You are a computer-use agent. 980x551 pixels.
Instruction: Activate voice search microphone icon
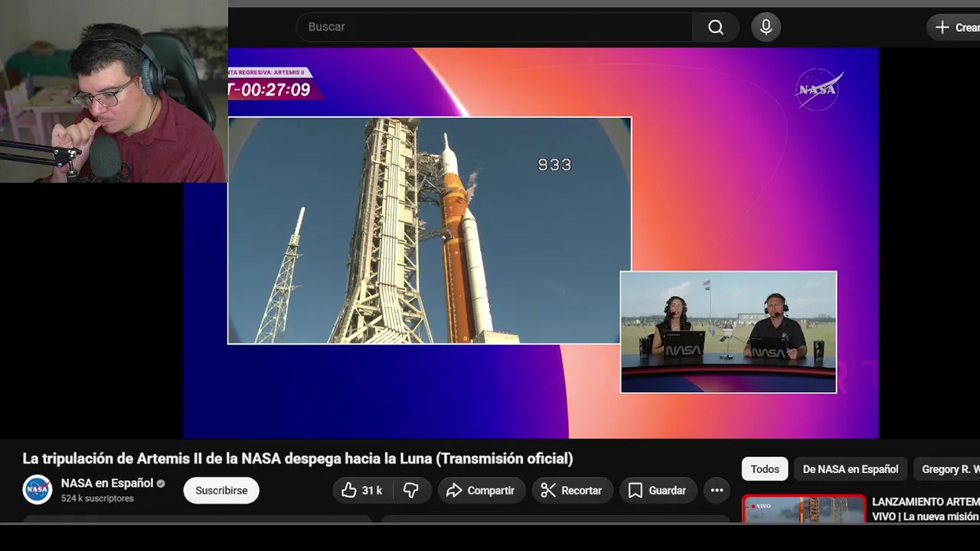(x=766, y=27)
